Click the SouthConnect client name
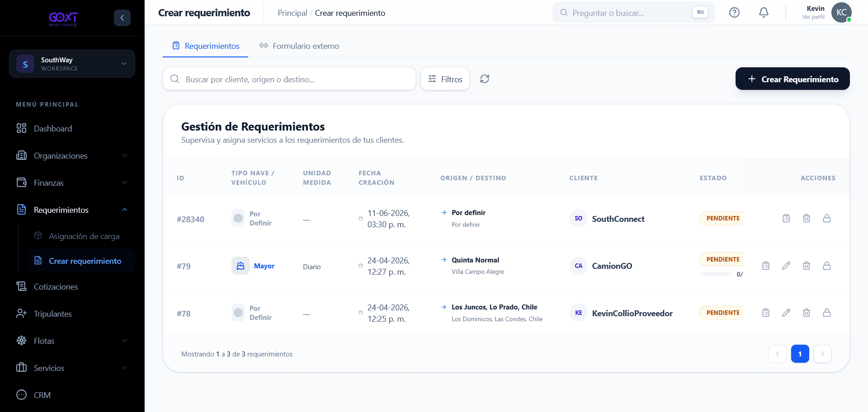 tap(618, 219)
